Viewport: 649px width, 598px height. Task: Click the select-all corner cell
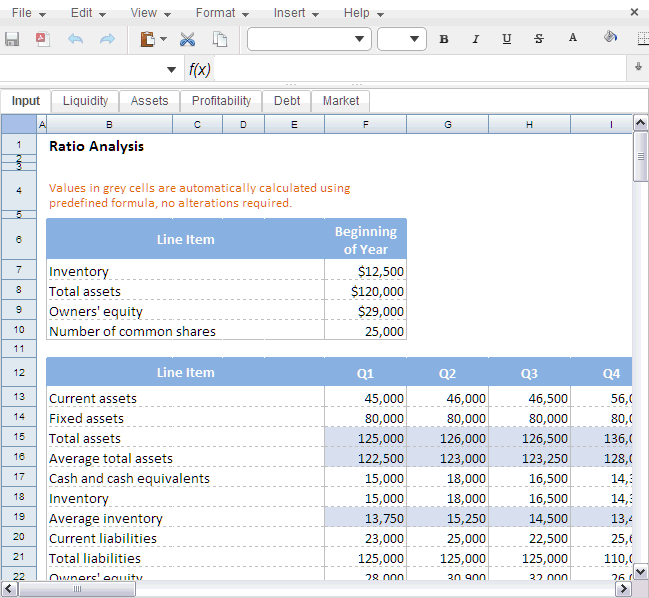(x=19, y=124)
